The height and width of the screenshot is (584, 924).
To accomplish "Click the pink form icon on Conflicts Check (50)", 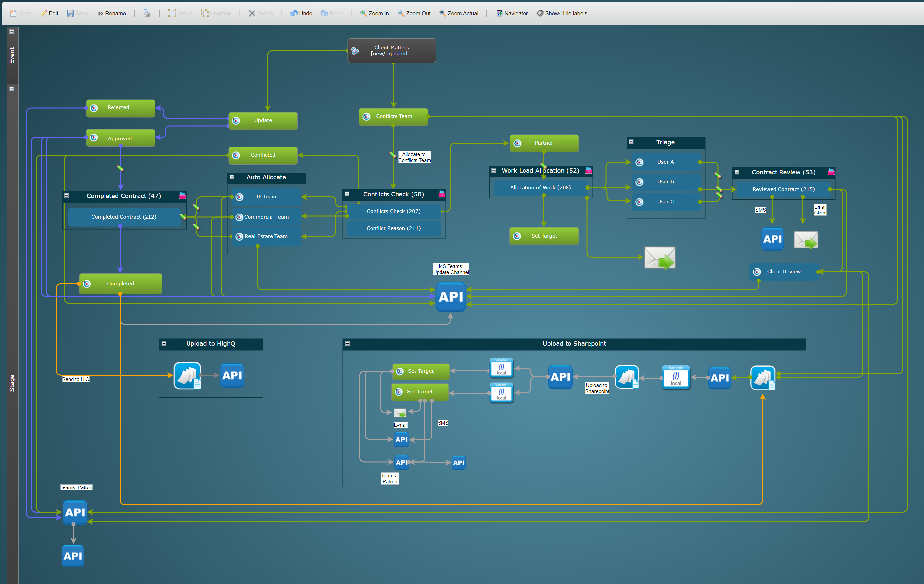I will (442, 194).
